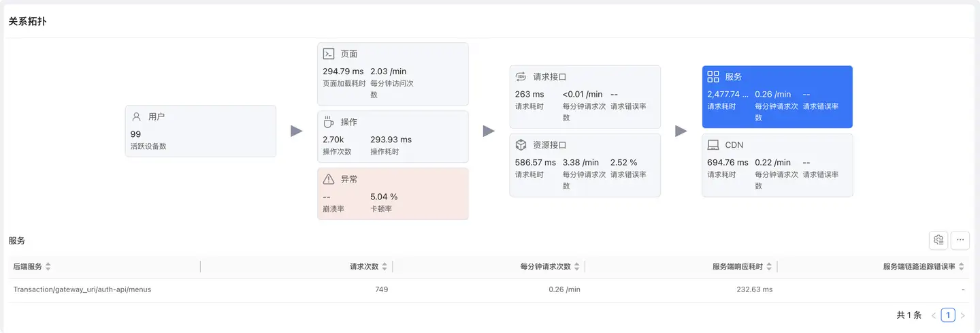
Task: Sort by 后端服务 column
Action: [x=48, y=266]
